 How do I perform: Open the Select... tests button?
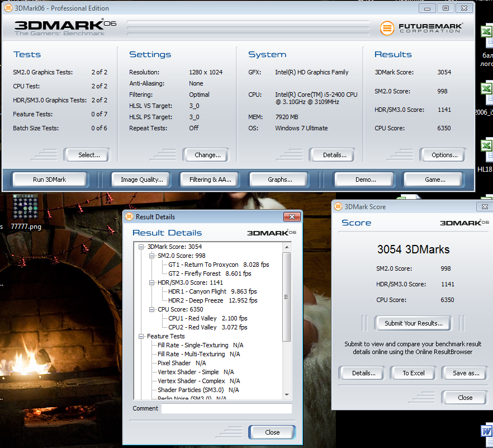[87, 155]
